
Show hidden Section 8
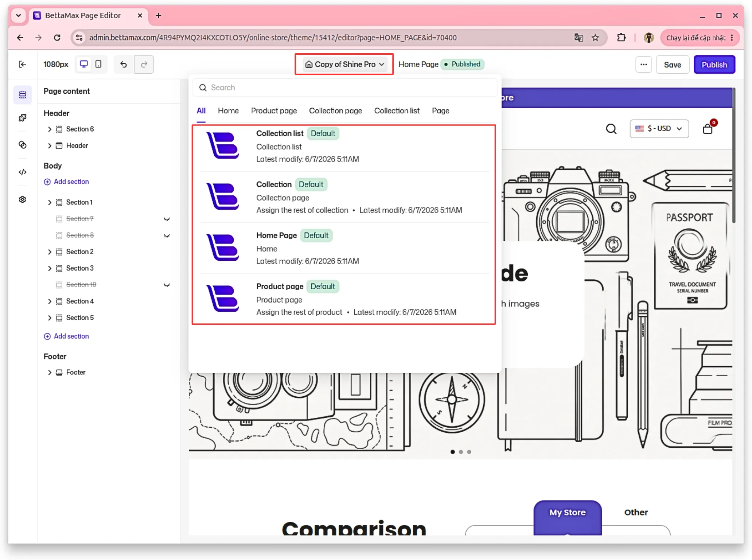click(x=167, y=236)
